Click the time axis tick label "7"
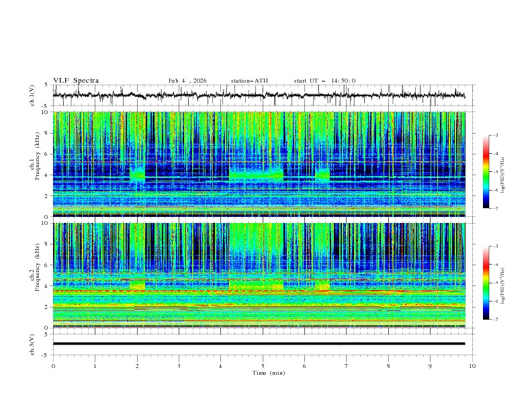Viewport: 532px width, 411px height. click(347, 366)
